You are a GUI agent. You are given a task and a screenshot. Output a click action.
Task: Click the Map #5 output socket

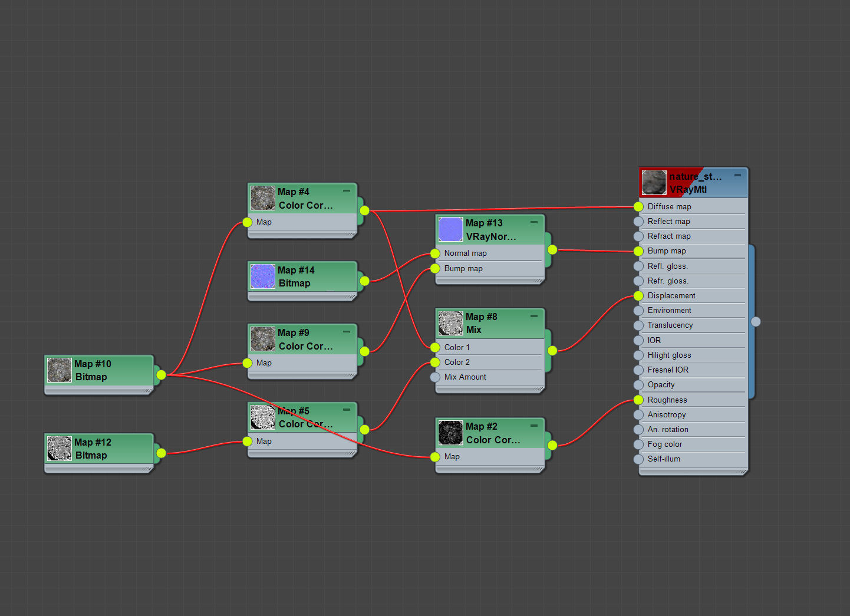[x=364, y=429]
